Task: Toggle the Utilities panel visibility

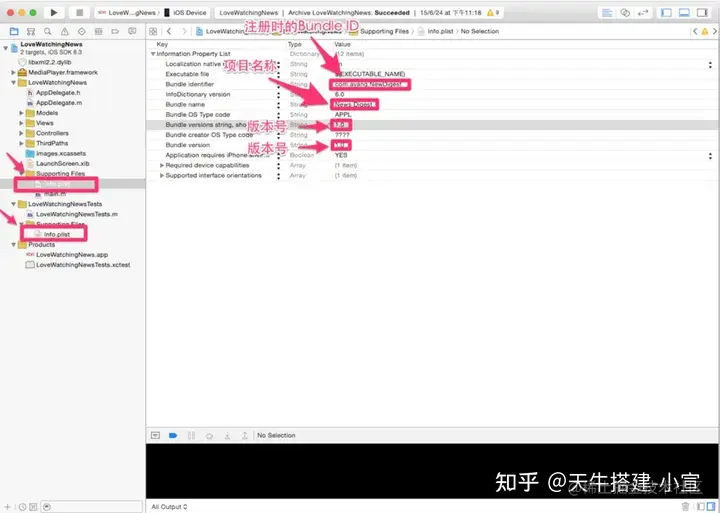Action: [702, 12]
